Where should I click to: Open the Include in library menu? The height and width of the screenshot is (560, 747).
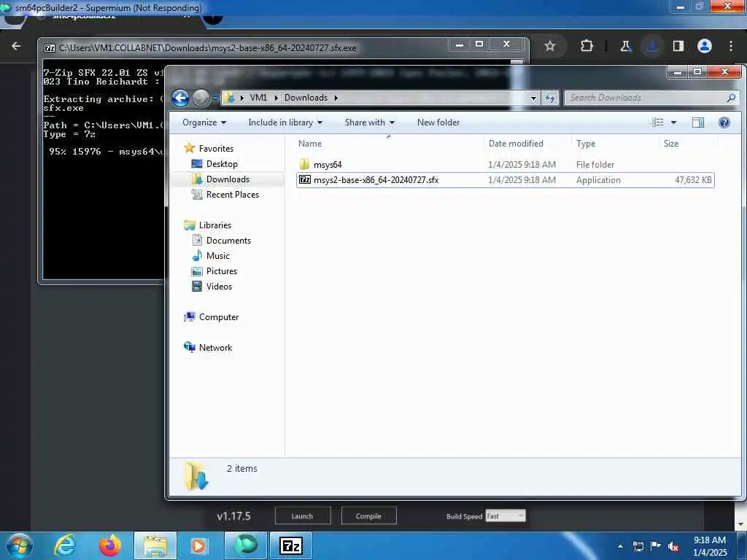pos(285,122)
